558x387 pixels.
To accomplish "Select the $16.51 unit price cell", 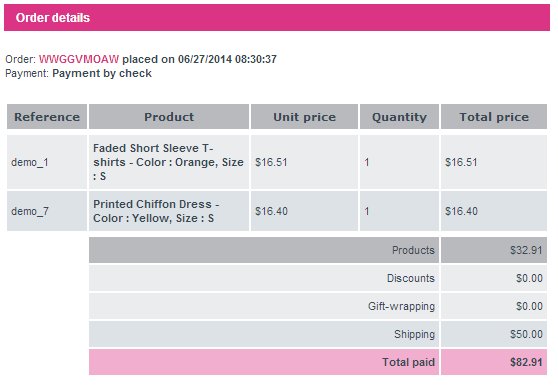I will 304,162.
